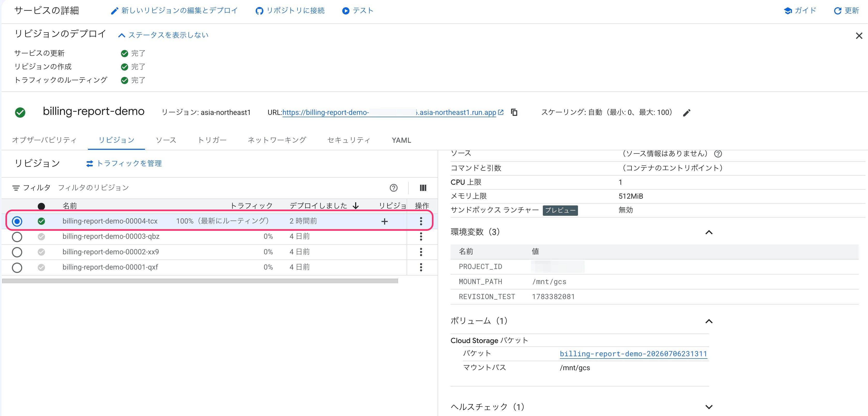Expand the ヘルスチェック (1) section

709,407
